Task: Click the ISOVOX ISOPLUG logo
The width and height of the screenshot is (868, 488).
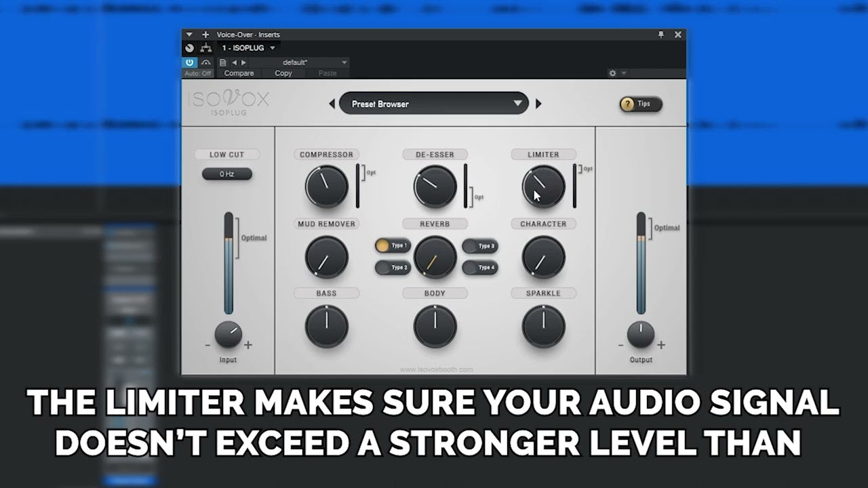Action: [x=229, y=102]
